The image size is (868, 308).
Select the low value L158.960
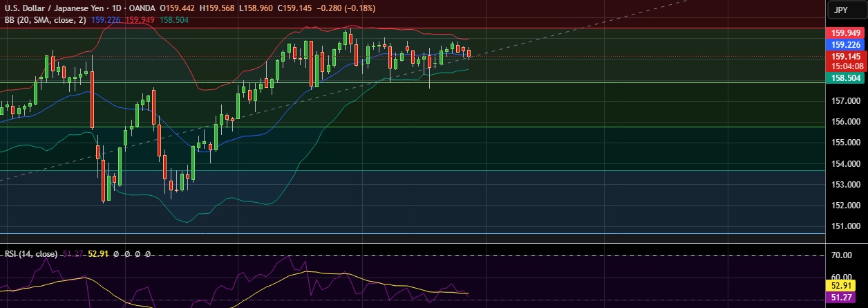tap(255, 8)
